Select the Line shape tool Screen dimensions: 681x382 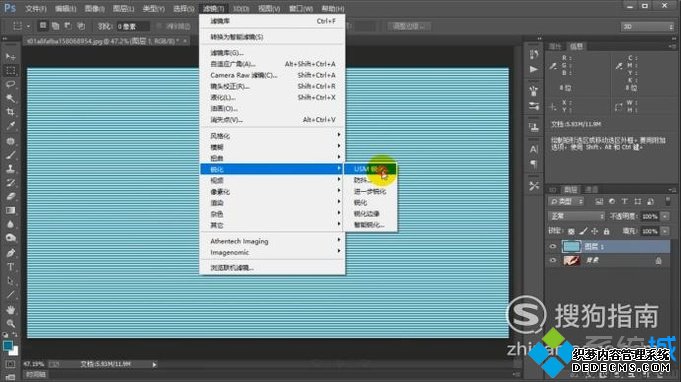pos(10,295)
